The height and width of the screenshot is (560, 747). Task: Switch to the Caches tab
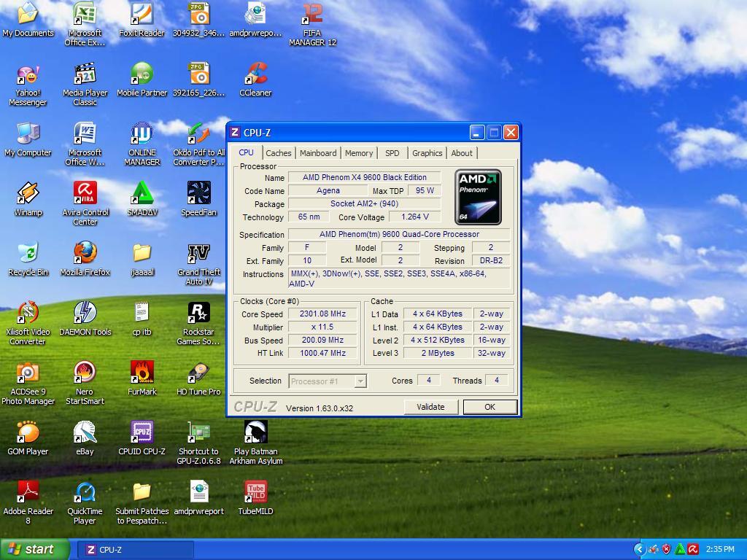[x=278, y=153]
